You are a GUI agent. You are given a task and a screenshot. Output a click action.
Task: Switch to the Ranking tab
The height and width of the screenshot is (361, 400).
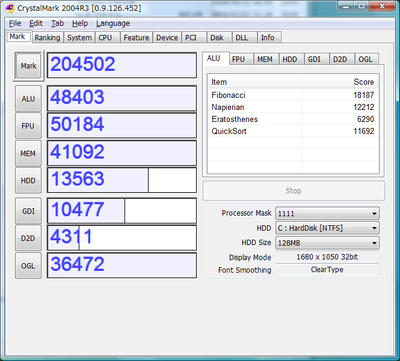tap(47, 38)
